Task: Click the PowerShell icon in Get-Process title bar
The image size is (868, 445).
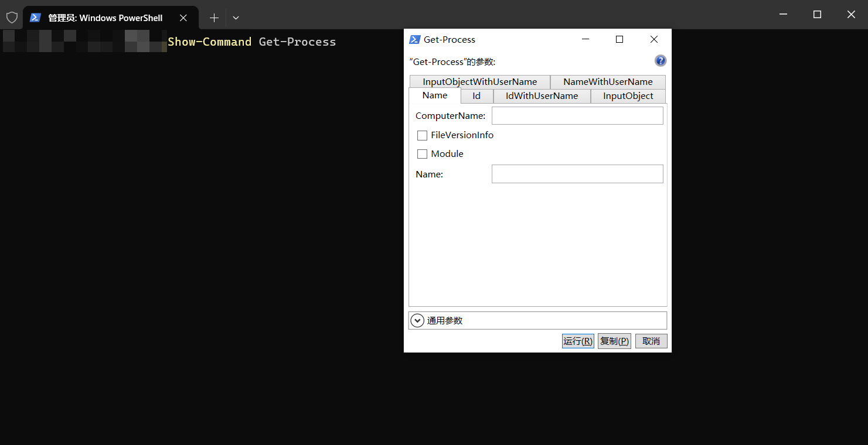Action: pos(415,39)
